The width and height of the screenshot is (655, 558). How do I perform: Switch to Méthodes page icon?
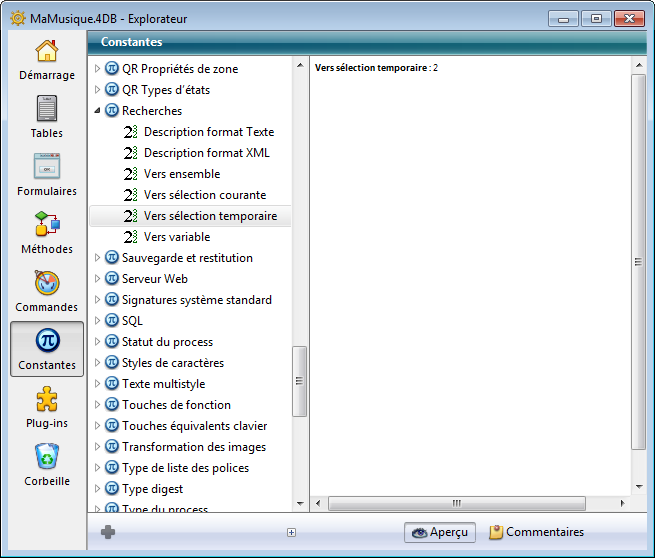click(47, 225)
